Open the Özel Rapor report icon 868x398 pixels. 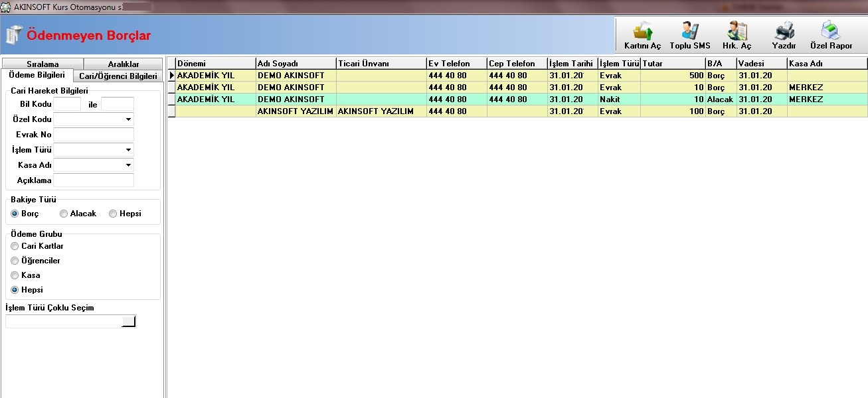point(831,36)
